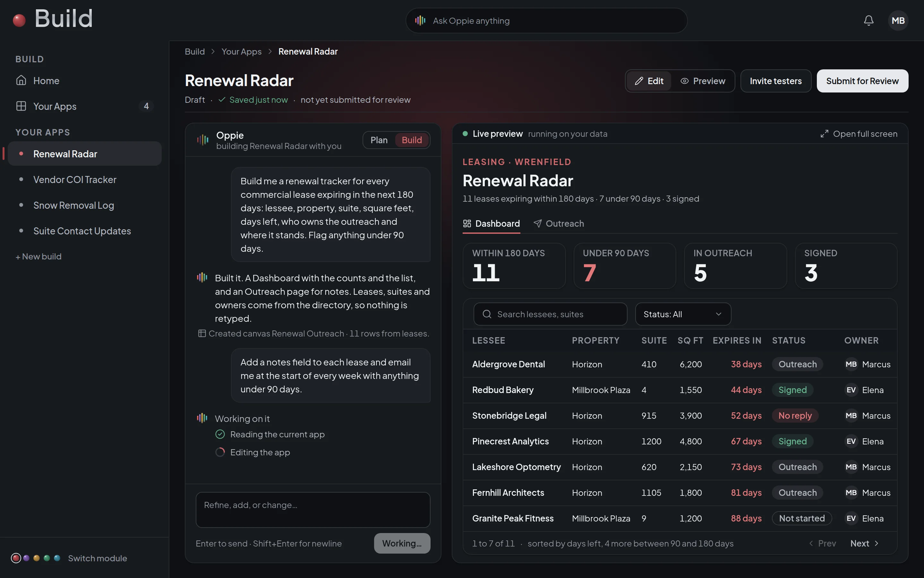Click the completed check beside Reading the current app

tap(220, 434)
